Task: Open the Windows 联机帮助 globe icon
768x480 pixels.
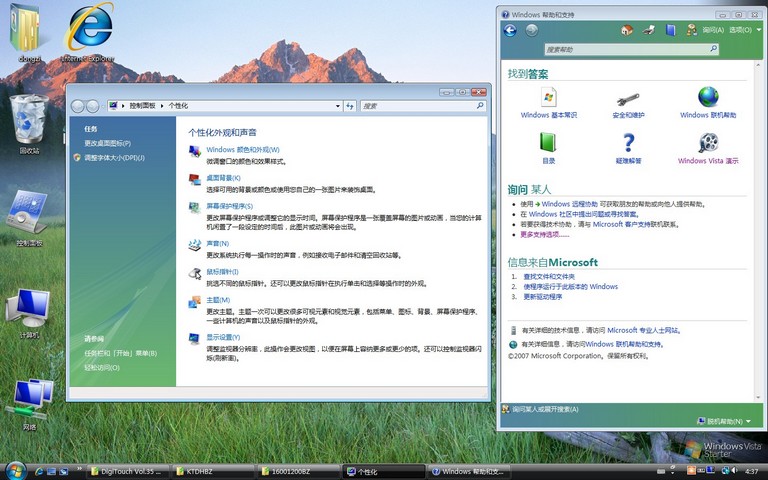Action: 708,97
